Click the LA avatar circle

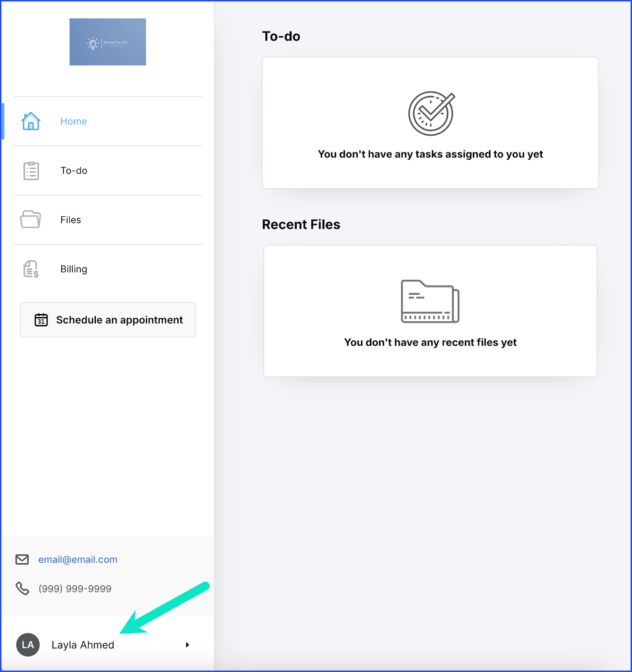28,645
